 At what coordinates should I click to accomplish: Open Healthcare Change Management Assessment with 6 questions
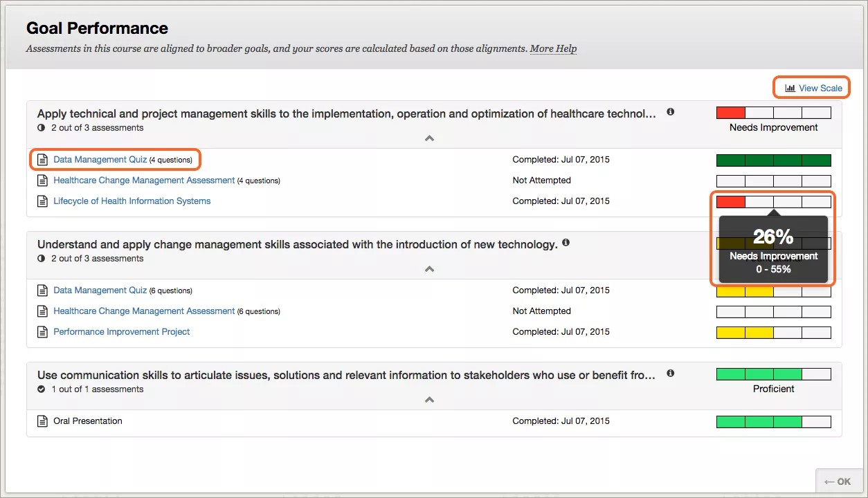coord(144,311)
